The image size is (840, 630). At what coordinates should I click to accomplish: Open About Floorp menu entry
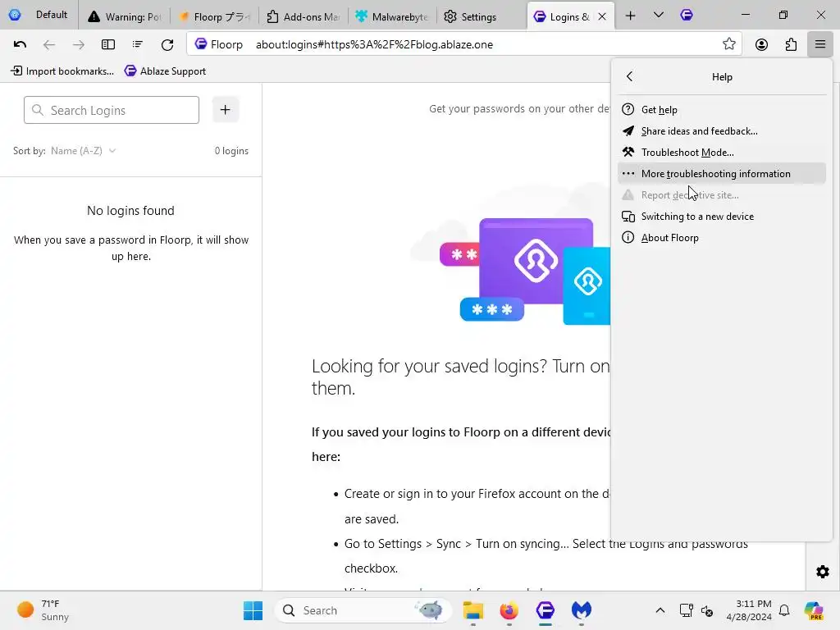[722, 237]
